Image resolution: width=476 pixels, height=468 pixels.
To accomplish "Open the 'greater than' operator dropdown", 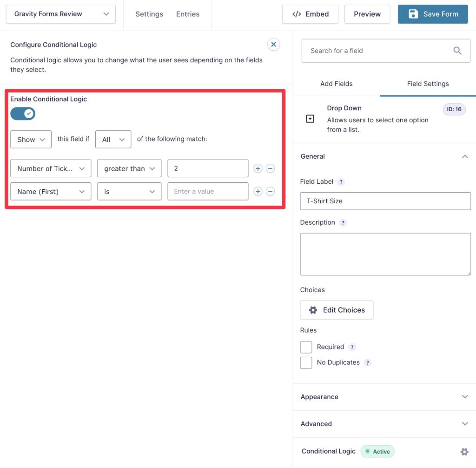I will point(129,168).
